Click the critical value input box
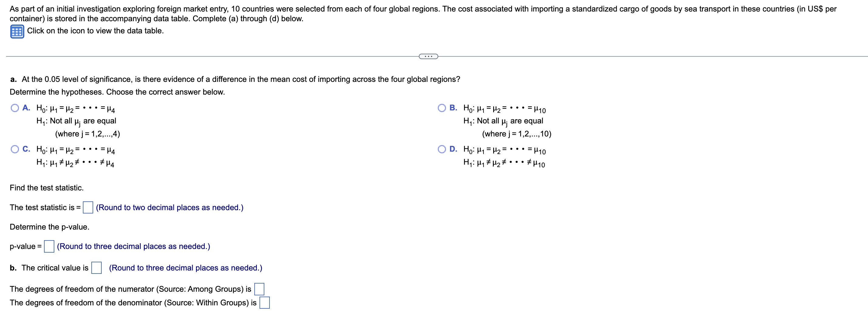This screenshot has height=336, width=868. click(97, 268)
